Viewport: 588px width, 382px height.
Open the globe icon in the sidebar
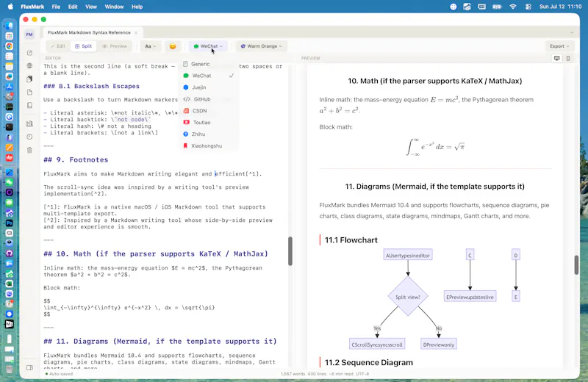[x=29, y=65]
